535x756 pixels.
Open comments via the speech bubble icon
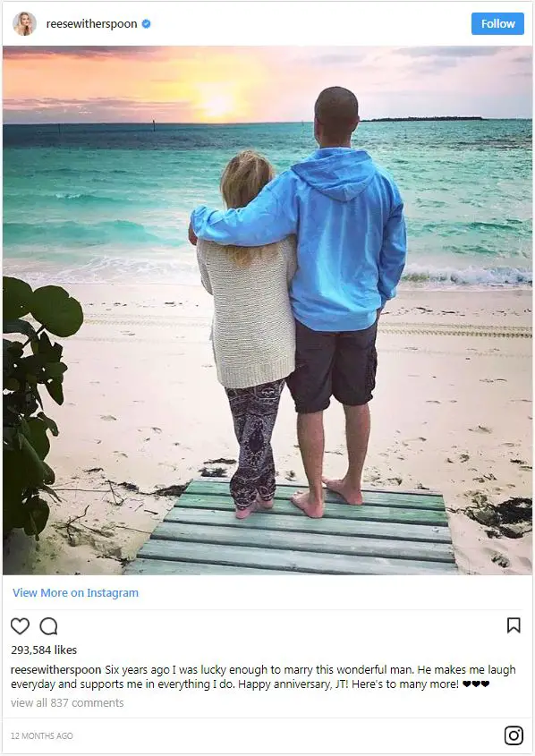click(x=48, y=625)
